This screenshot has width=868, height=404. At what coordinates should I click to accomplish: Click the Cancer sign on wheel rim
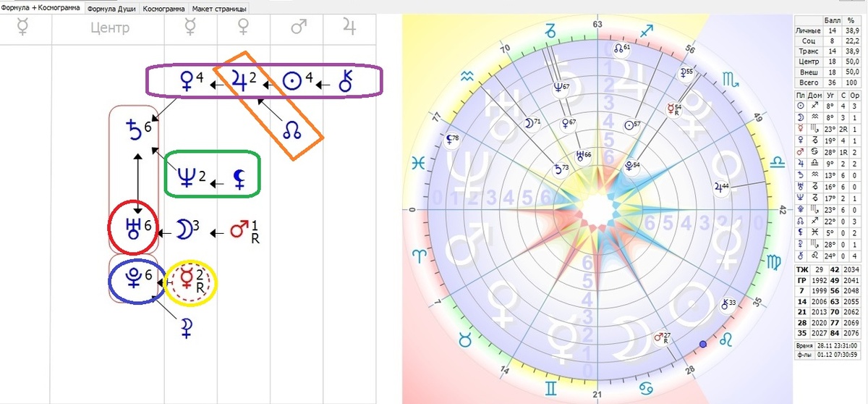click(x=646, y=389)
